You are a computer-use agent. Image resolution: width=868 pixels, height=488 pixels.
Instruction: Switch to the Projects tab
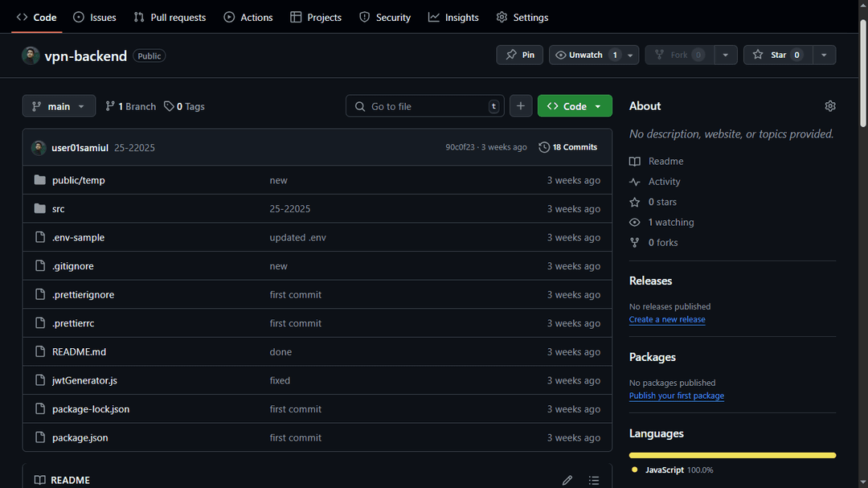click(316, 17)
